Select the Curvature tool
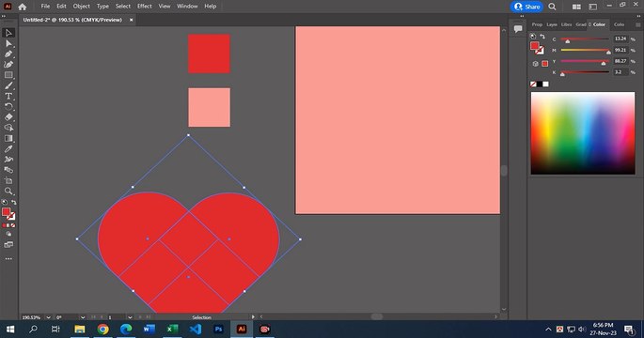This screenshot has width=644, height=338. [x=8, y=65]
